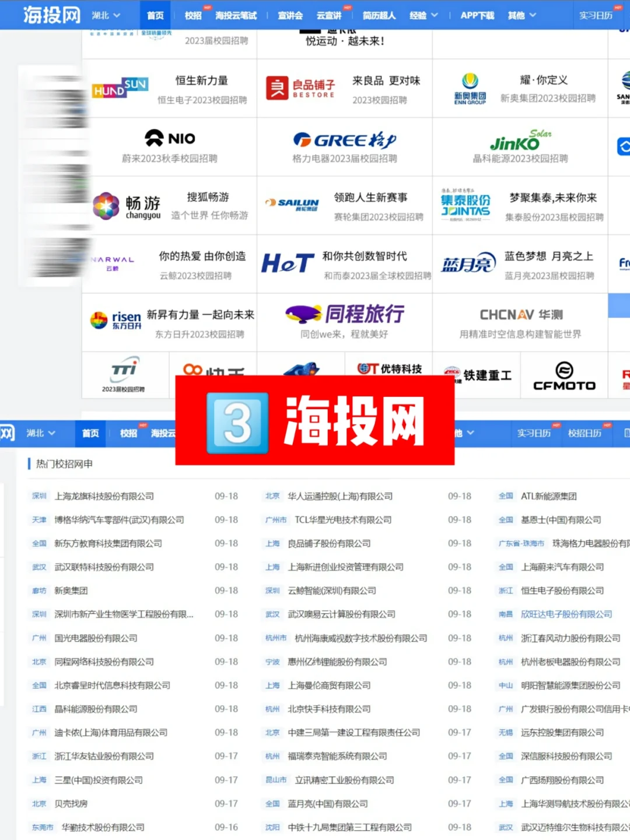Open 湖北 region dropdown in lower navigation bar
The width and height of the screenshot is (630, 840).
[41, 433]
